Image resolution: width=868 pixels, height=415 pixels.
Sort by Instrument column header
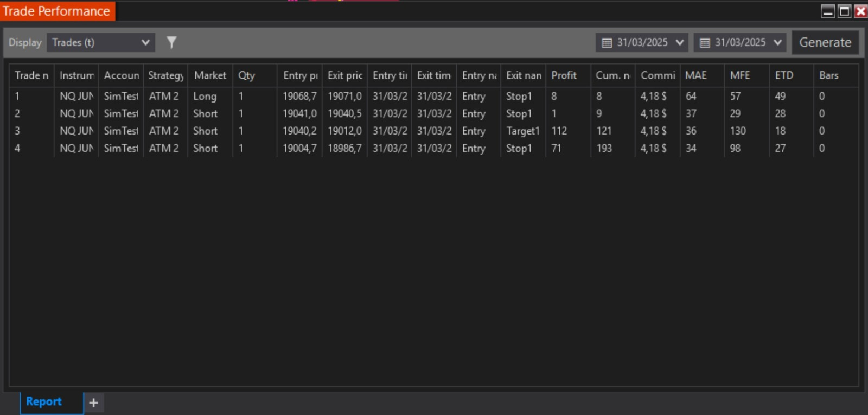pyautogui.click(x=76, y=75)
